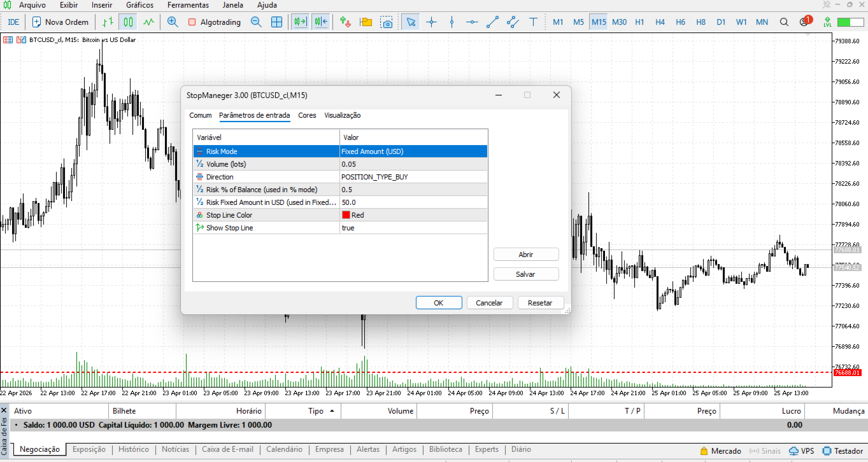Draw an equidistant channel object
Image resolution: width=868 pixels, height=462 pixels.
[x=513, y=22]
